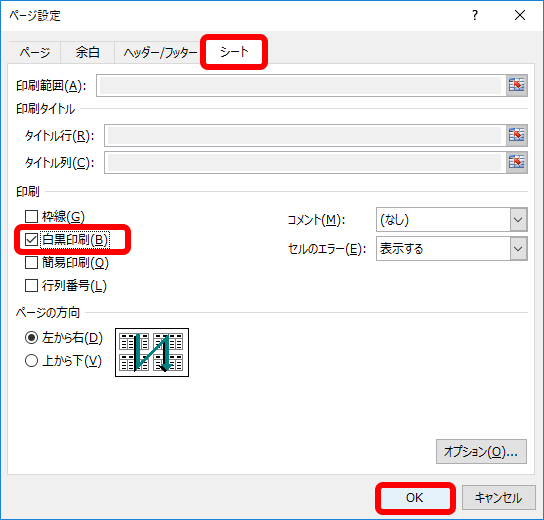The height and width of the screenshot is (520, 544).
Task: Enable the 枠線 checkbox
Action: pyautogui.click(x=31, y=216)
